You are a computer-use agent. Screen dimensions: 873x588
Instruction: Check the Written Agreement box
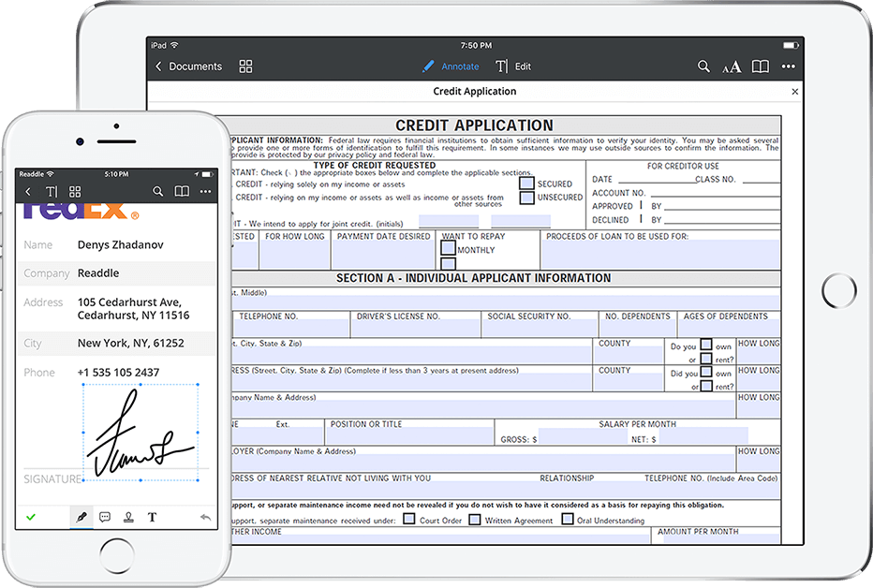coord(474,519)
